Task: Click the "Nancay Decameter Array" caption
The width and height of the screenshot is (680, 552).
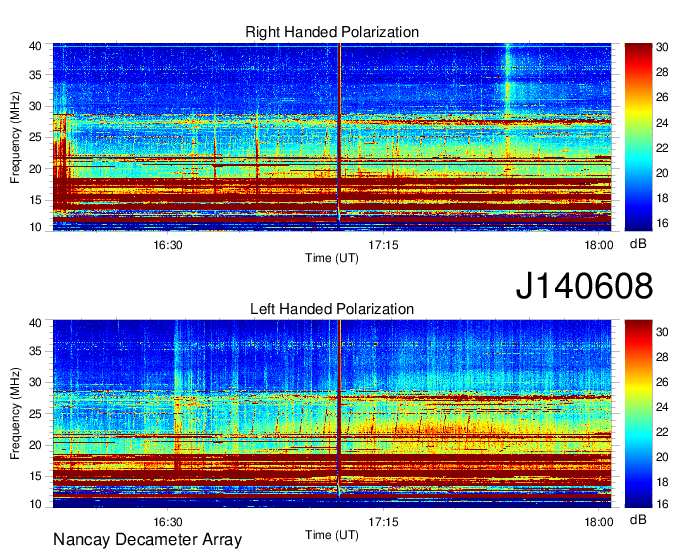Action: pyautogui.click(x=147, y=540)
